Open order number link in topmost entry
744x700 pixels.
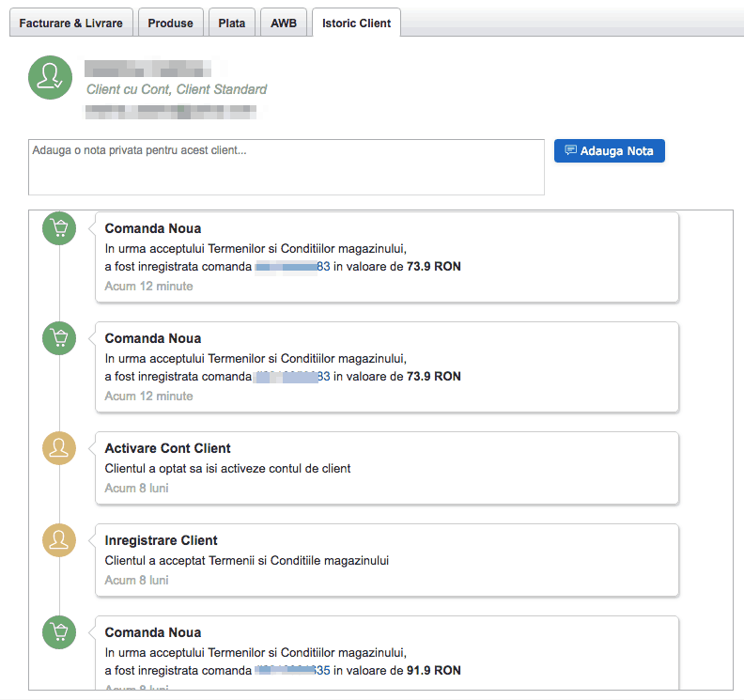[x=292, y=267]
